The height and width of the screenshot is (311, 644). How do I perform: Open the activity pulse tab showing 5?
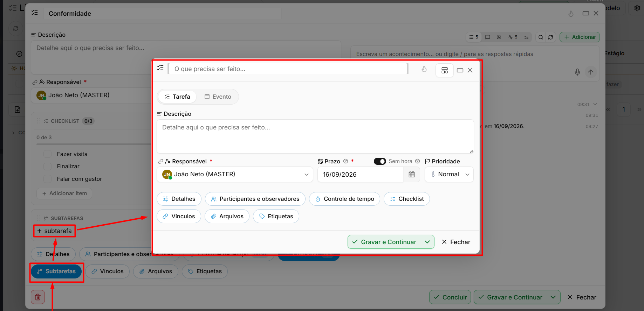[513, 37]
